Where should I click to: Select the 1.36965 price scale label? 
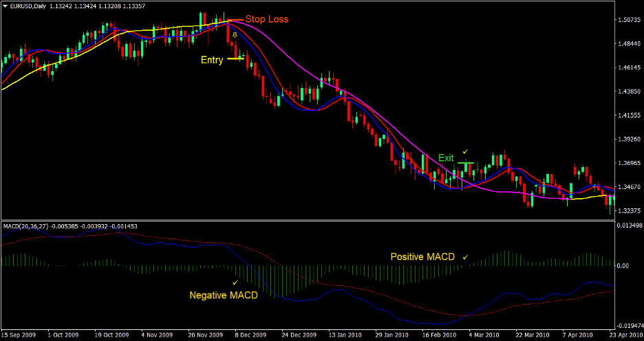629,163
